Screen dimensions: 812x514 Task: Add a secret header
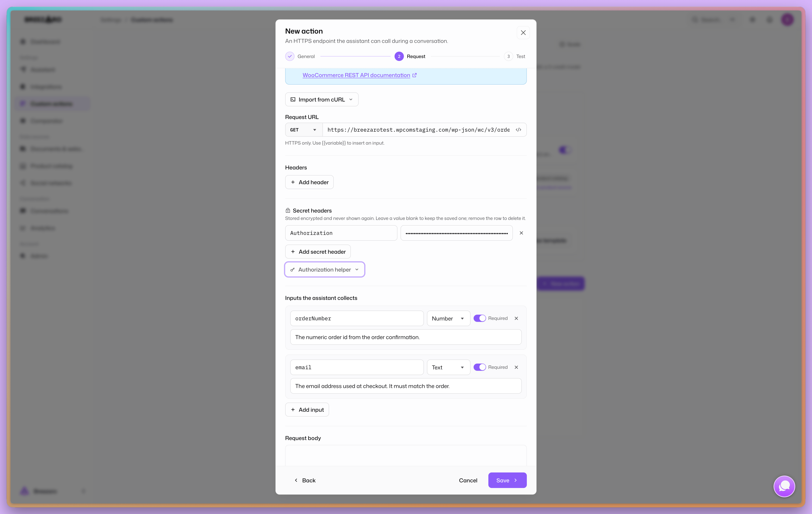(x=318, y=251)
